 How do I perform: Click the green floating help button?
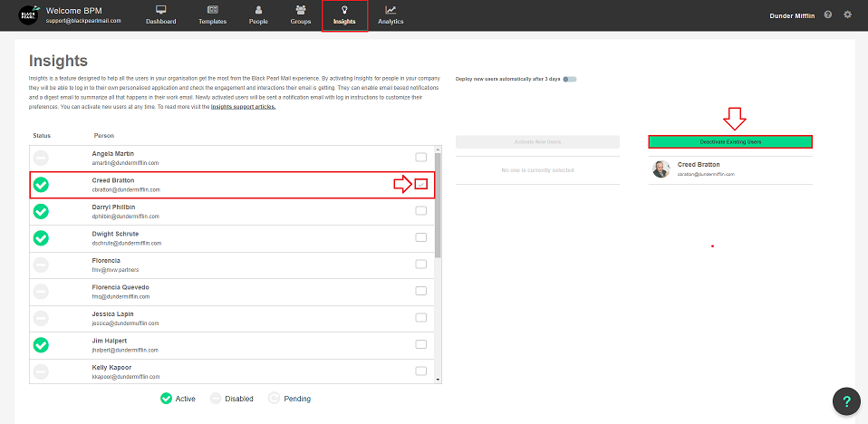[846, 400]
